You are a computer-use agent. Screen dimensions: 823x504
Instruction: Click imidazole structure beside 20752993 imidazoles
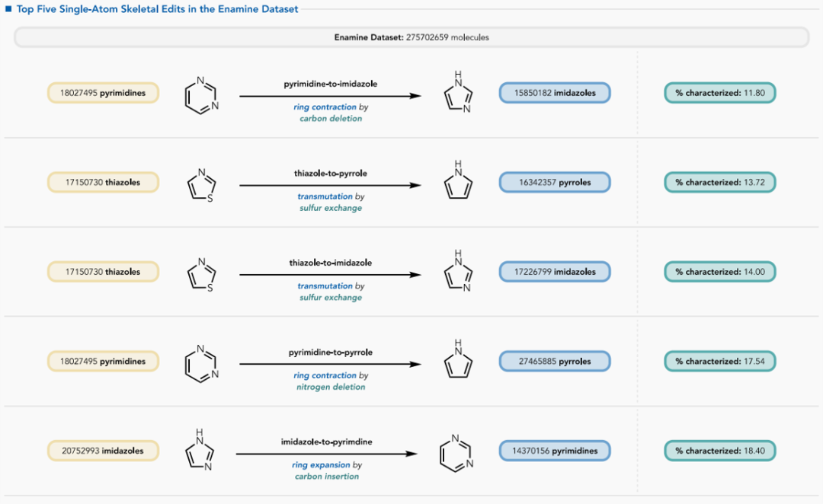[199, 451]
